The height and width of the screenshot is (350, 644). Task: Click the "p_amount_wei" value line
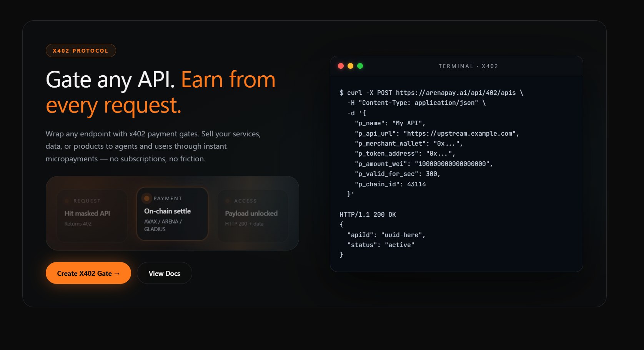click(x=424, y=164)
